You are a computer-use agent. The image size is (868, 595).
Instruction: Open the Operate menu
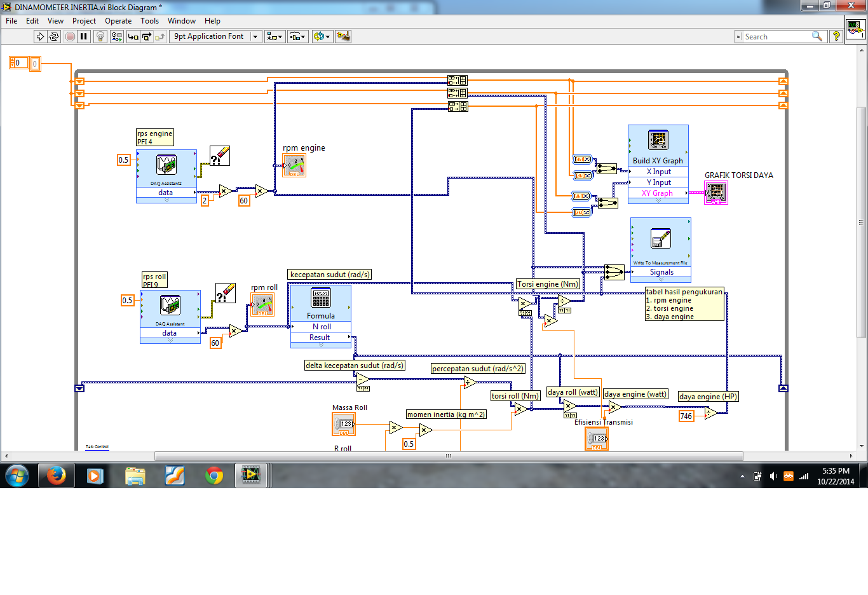[118, 21]
